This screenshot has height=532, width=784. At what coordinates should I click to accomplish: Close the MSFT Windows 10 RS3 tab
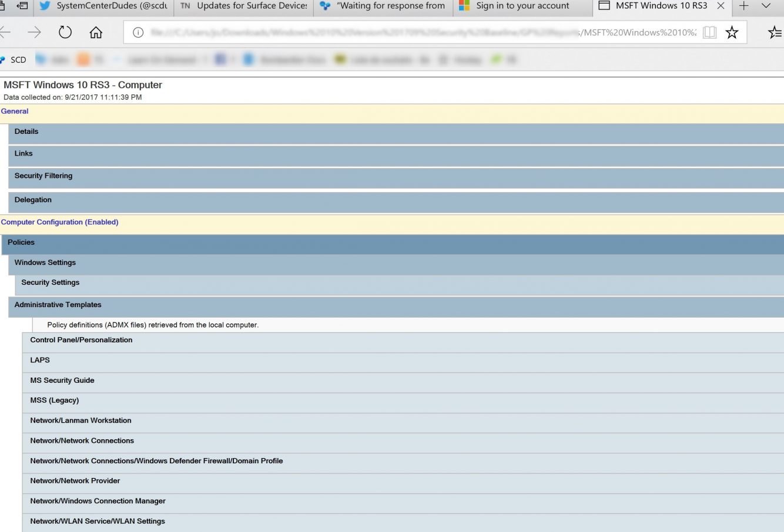(721, 6)
